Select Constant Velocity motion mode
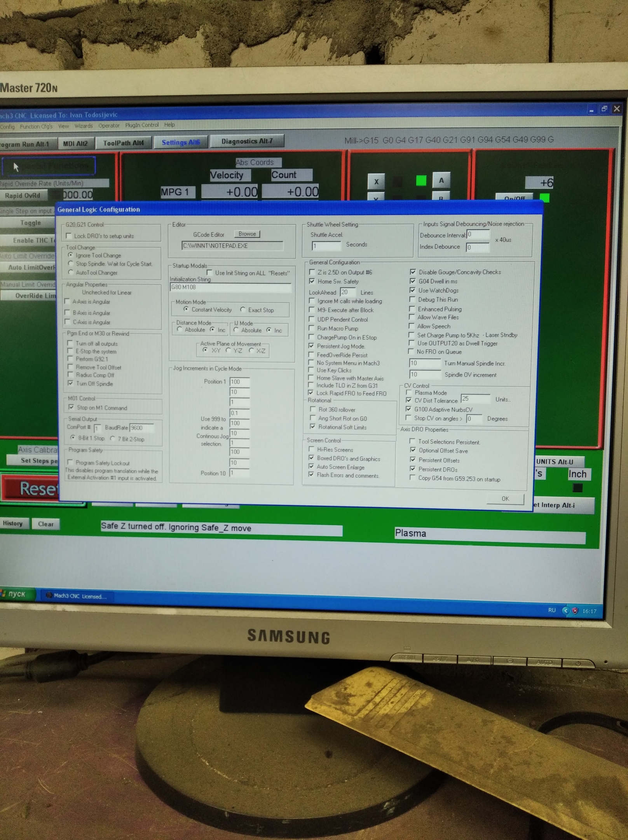The height and width of the screenshot is (840, 628). 186,309
